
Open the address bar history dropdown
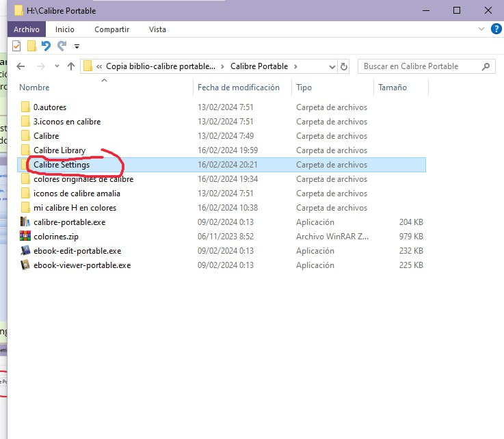332,67
